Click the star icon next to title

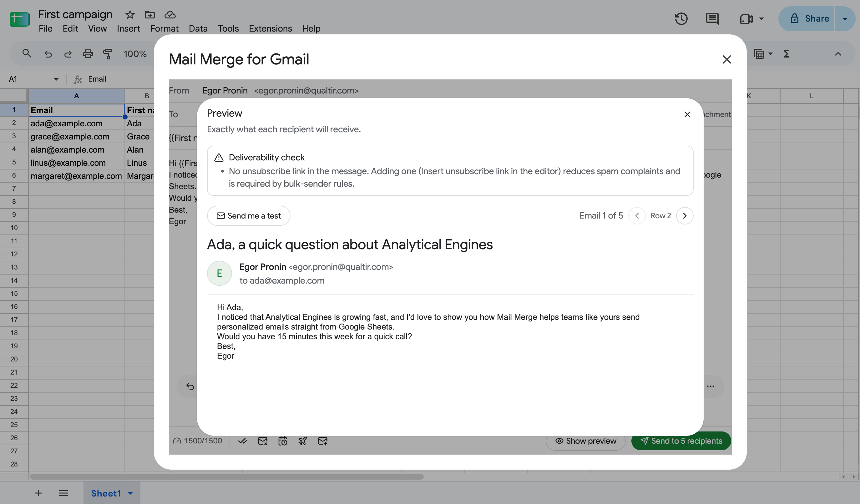(x=130, y=15)
